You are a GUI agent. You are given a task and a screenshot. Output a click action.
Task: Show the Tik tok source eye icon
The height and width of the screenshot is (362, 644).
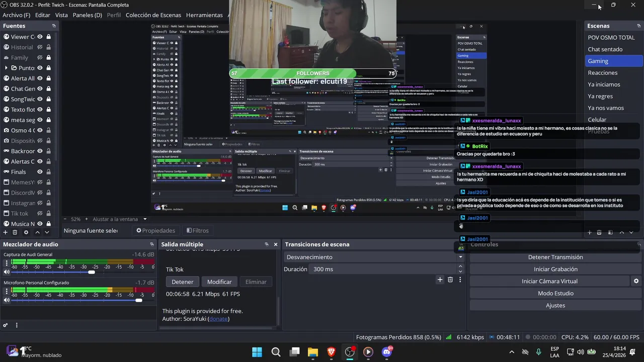tap(40, 213)
